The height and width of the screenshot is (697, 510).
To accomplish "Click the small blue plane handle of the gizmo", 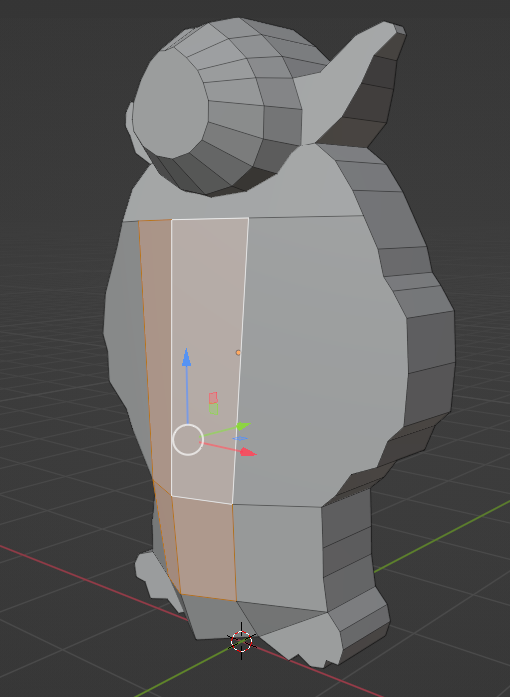I will pyautogui.click(x=240, y=439).
